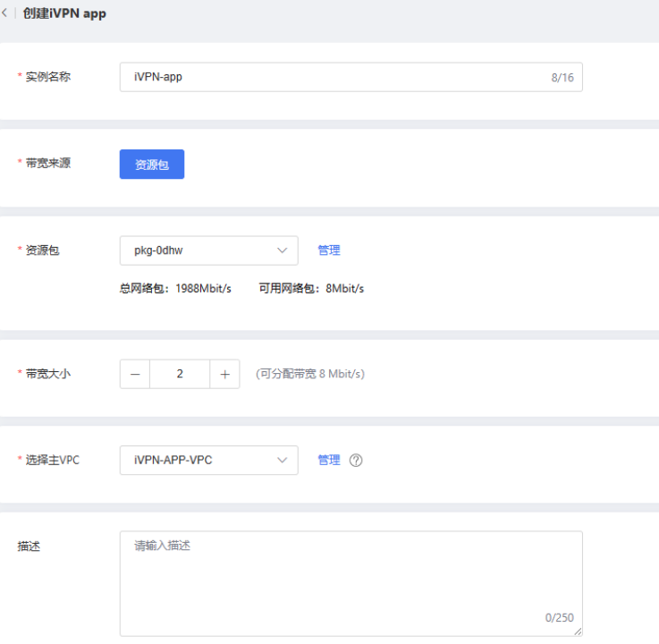
Task: Increase bandwidth with the plus button
Action: pyautogui.click(x=224, y=374)
